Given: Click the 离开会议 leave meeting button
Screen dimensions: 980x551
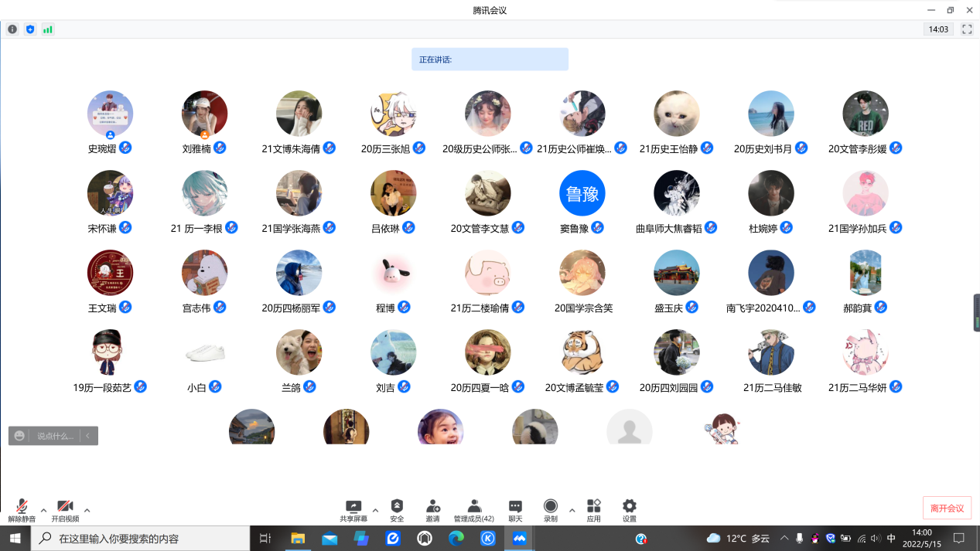Looking at the screenshot, I should point(947,508).
